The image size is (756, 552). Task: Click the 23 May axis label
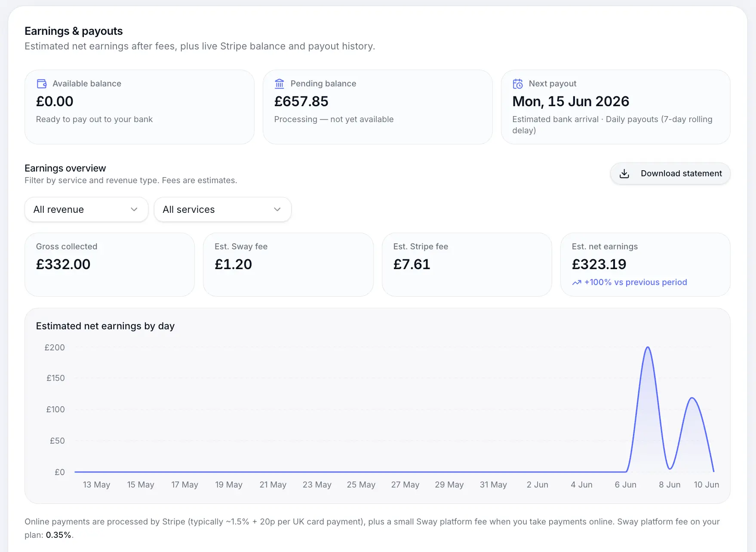click(x=317, y=485)
